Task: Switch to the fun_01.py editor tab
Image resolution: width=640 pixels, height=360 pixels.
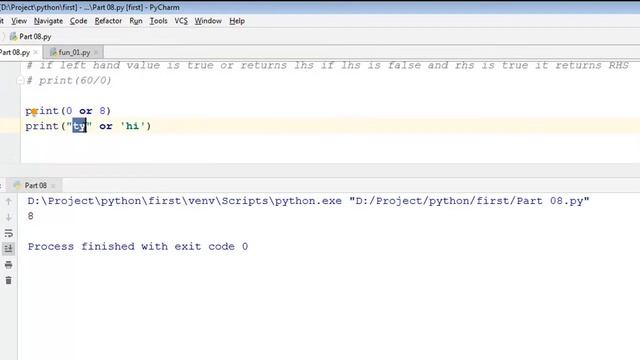Action: 74,52
